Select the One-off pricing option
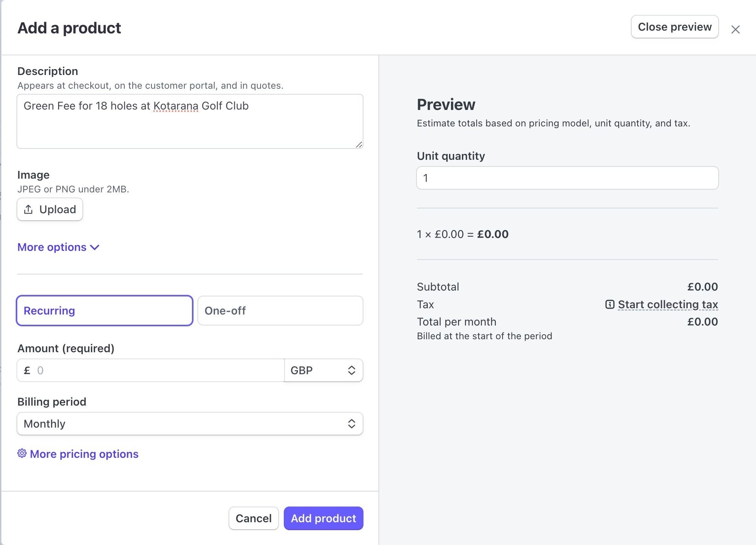 click(x=280, y=311)
